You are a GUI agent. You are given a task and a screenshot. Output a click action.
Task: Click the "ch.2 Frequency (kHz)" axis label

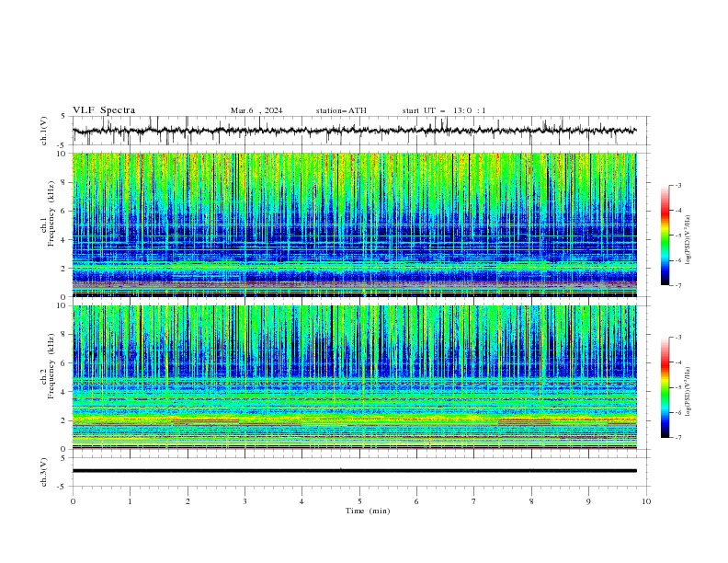(49, 365)
